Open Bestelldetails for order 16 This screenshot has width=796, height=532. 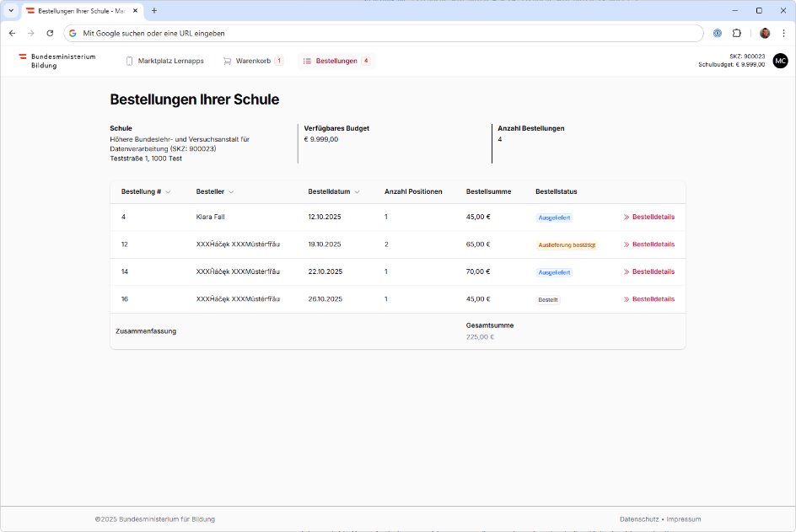[x=648, y=299]
